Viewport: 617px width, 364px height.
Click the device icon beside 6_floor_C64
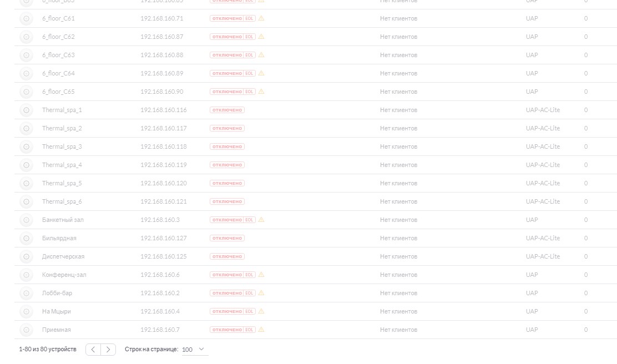[27, 74]
